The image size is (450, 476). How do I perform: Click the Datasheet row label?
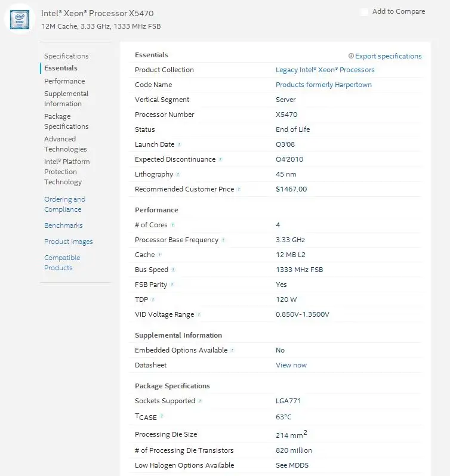tap(150, 365)
